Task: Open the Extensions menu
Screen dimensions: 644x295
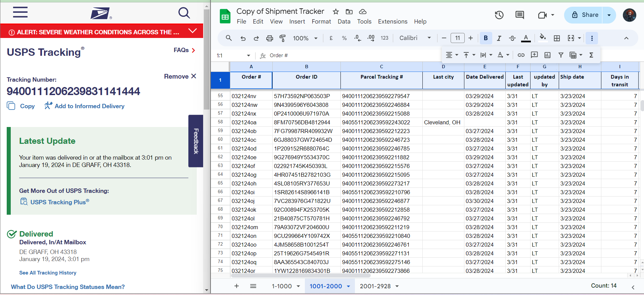Action: pos(393,22)
